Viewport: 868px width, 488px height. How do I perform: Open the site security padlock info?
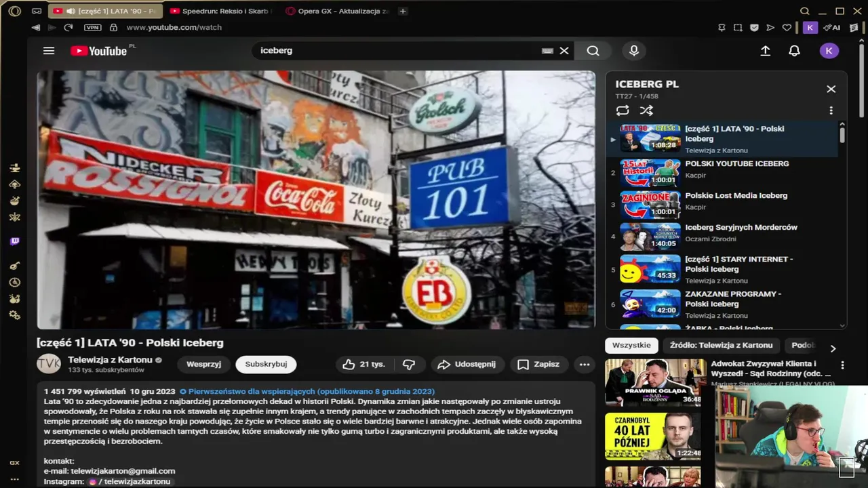(x=113, y=28)
